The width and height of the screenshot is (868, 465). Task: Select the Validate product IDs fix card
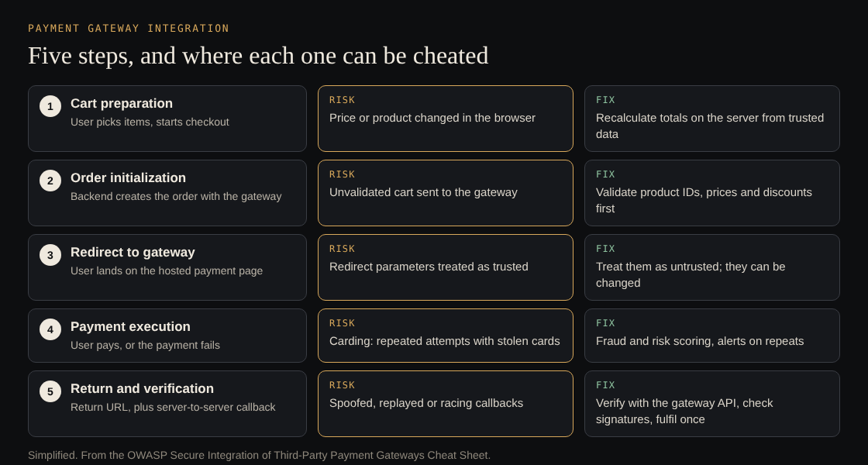(712, 193)
